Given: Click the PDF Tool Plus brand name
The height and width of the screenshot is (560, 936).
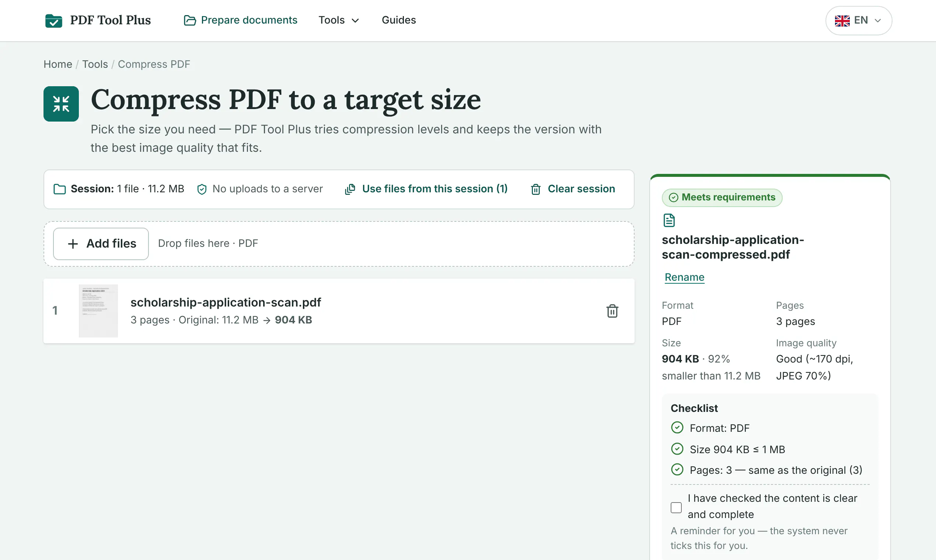Looking at the screenshot, I should [x=111, y=20].
